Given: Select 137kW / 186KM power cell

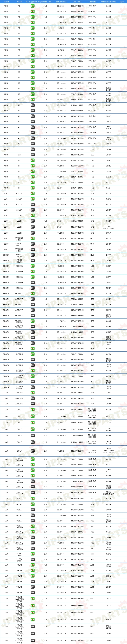Looking at the screenshot, I should tap(77, 606).
